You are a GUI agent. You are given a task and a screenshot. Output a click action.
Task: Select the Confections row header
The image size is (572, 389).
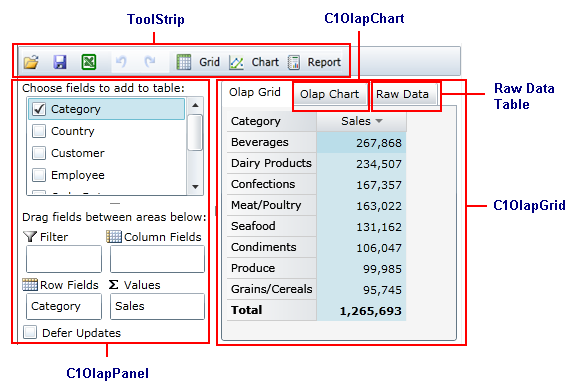271,184
